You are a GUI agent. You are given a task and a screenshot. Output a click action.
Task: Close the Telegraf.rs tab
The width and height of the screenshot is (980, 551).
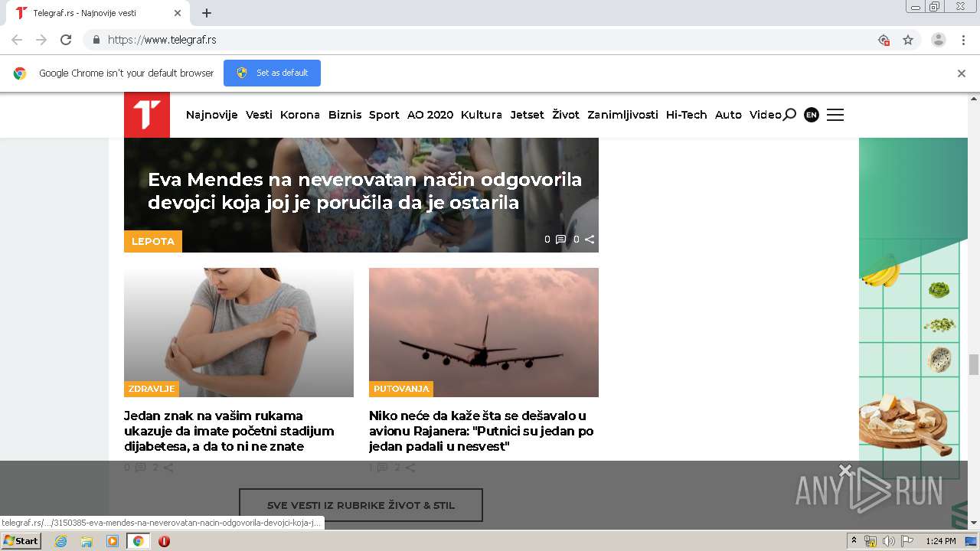[178, 13]
